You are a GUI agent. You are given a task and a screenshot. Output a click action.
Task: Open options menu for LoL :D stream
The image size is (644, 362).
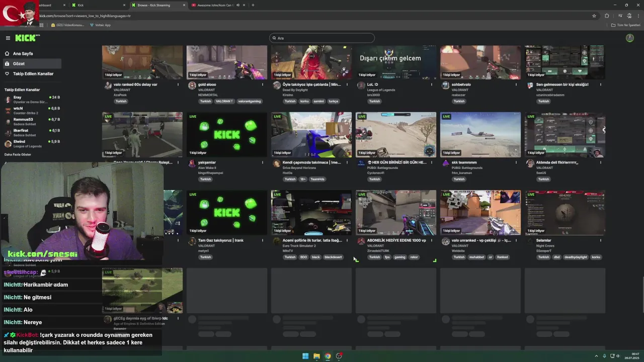(x=432, y=84)
